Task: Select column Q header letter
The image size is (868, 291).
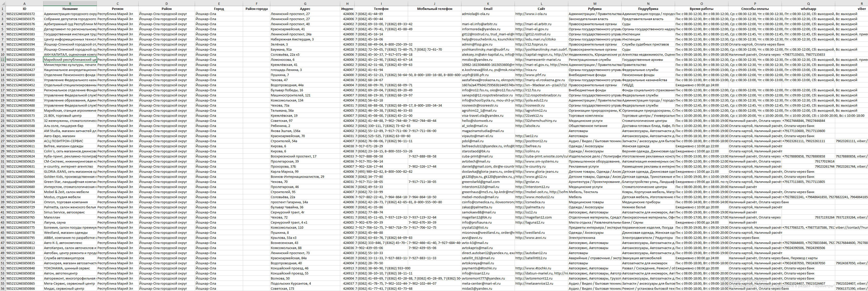Action: click(x=808, y=4)
